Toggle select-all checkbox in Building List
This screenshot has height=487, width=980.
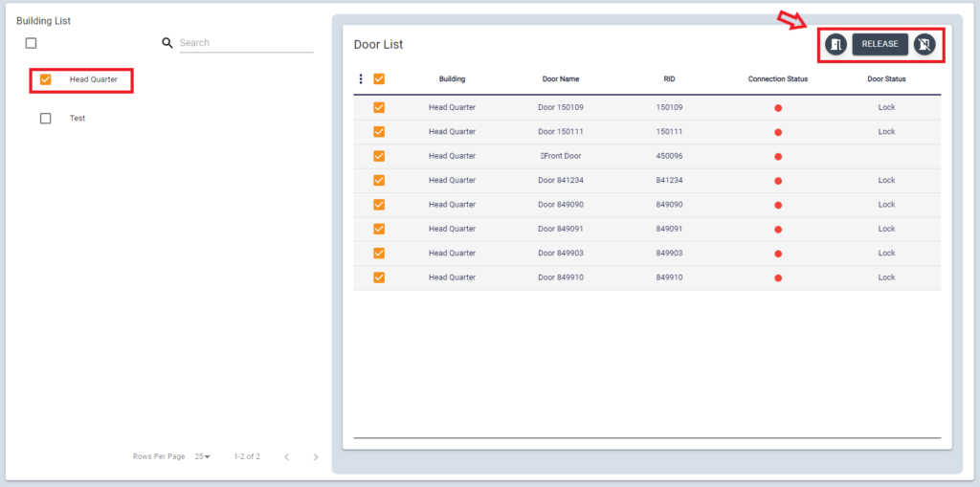click(31, 43)
